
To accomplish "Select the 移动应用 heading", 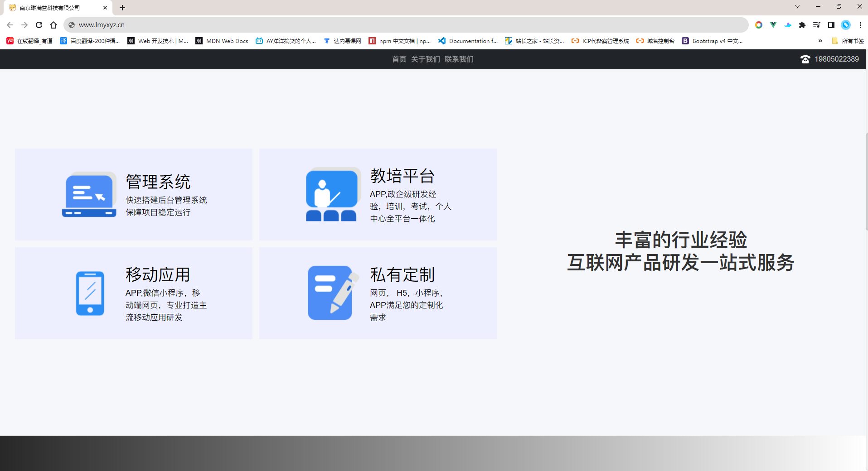I will 158,274.
